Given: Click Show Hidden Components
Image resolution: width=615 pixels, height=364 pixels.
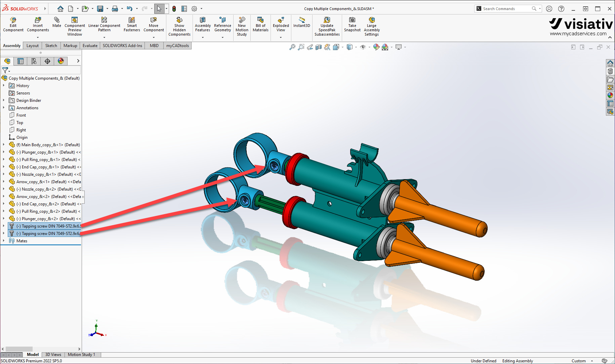Looking at the screenshot, I should pyautogui.click(x=179, y=27).
